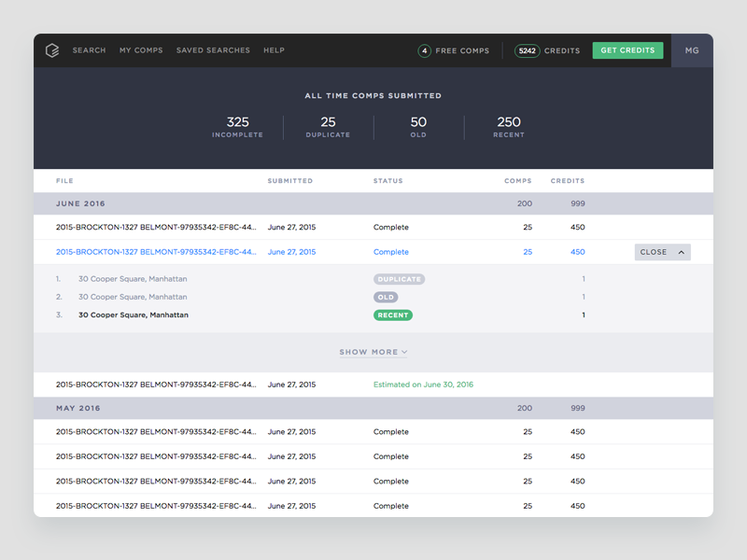Click the Old status tag

pyautogui.click(x=386, y=297)
